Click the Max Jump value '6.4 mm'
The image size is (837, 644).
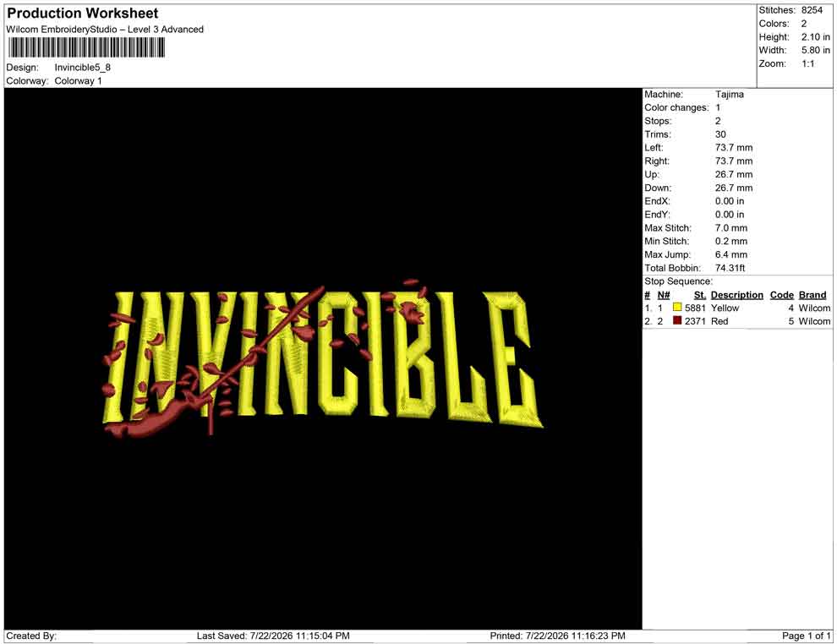(731, 254)
